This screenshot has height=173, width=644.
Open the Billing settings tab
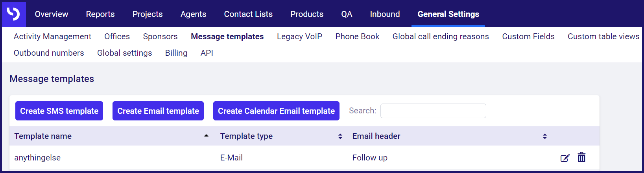point(176,53)
